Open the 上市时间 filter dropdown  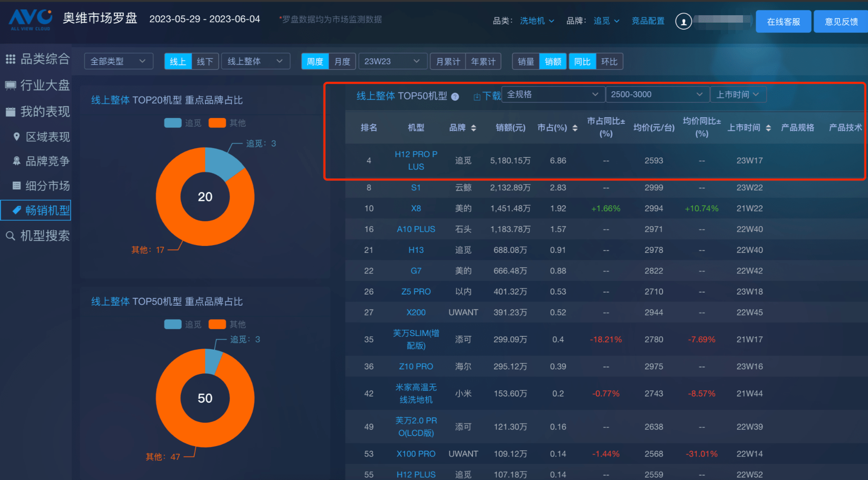point(738,95)
